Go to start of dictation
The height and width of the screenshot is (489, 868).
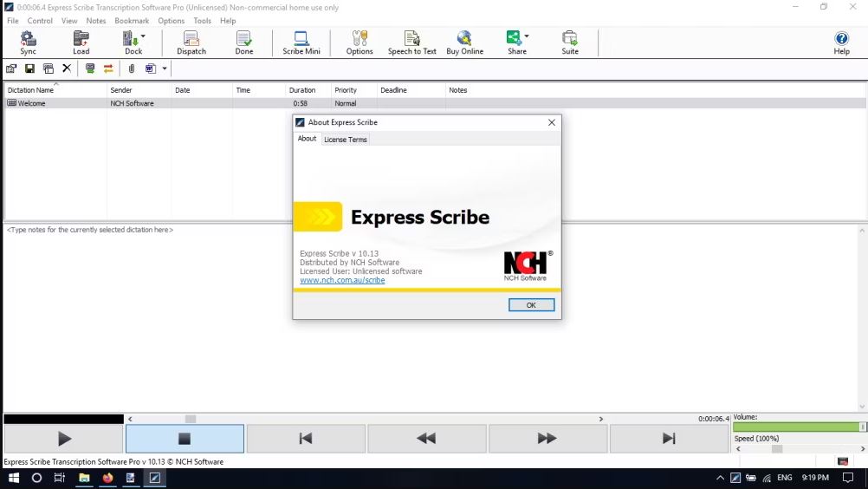click(x=306, y=439)
